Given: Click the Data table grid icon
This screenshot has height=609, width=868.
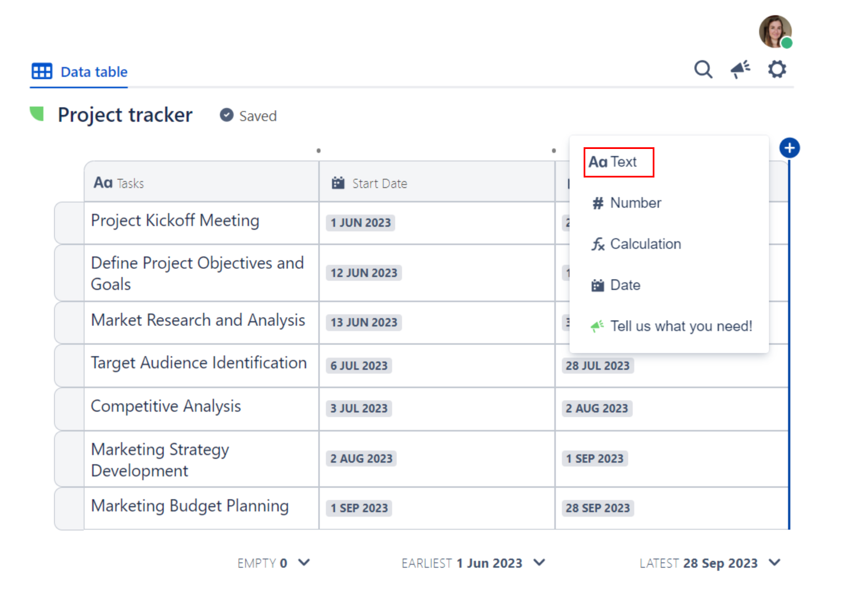Looking at the screenshot, I should tap(42, 71).
